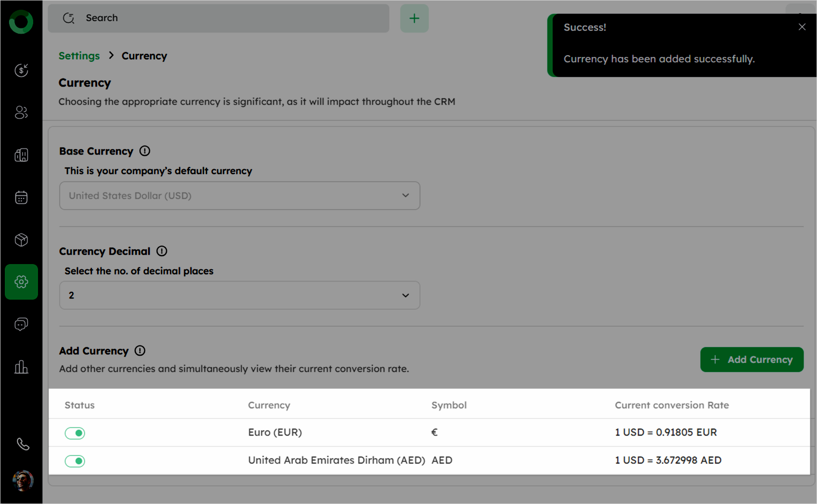Disable the United Arab Emirates Dirham toggle

pos(75,461)
